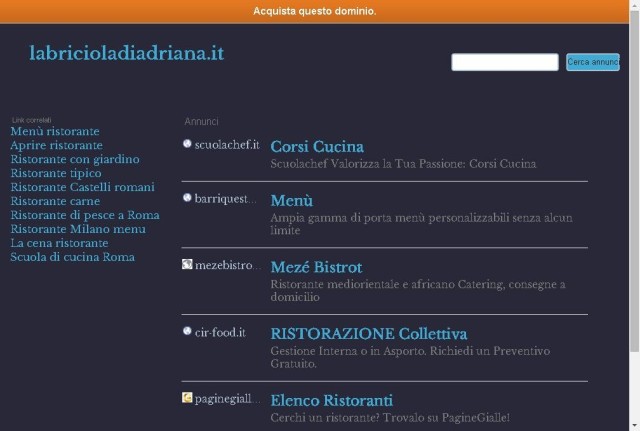The width and height of the screenshot is (640, 431).
Task: Click the yellow PagineGialle favicon
Action: coord(187,398)
